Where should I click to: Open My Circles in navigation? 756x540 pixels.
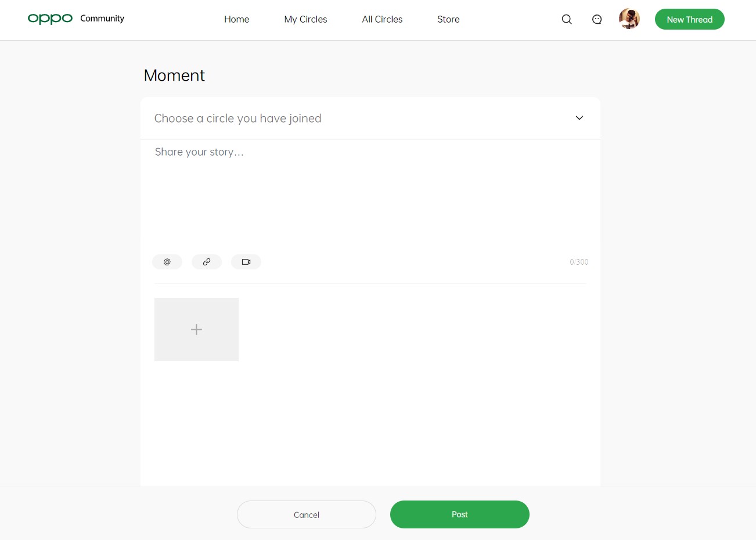[305, 19]
